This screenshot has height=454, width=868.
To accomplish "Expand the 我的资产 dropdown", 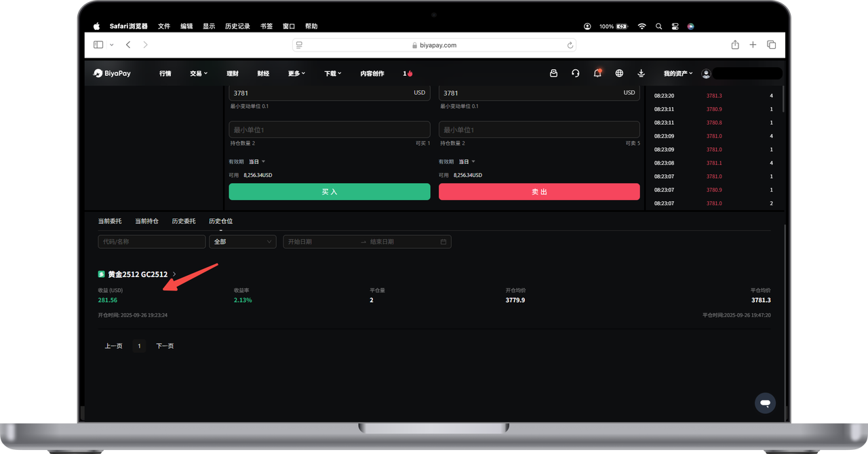I will point(678,73).
